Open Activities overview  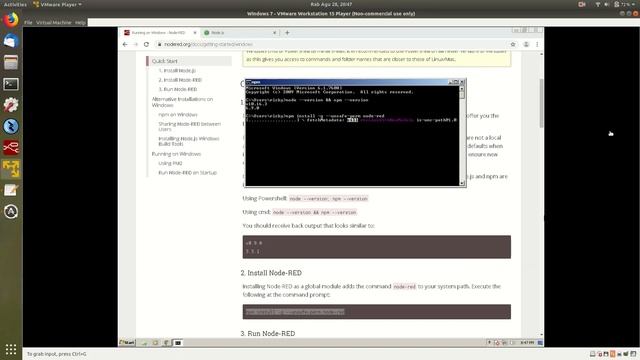(15, 4)
